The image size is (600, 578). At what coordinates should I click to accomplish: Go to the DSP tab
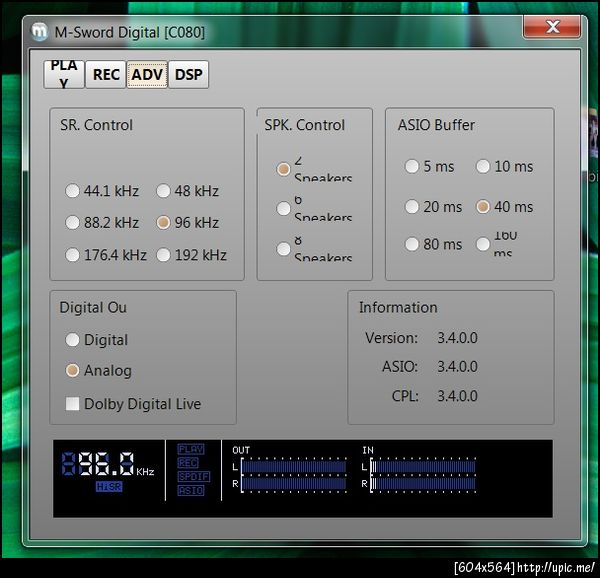click(x=189, y=74)
